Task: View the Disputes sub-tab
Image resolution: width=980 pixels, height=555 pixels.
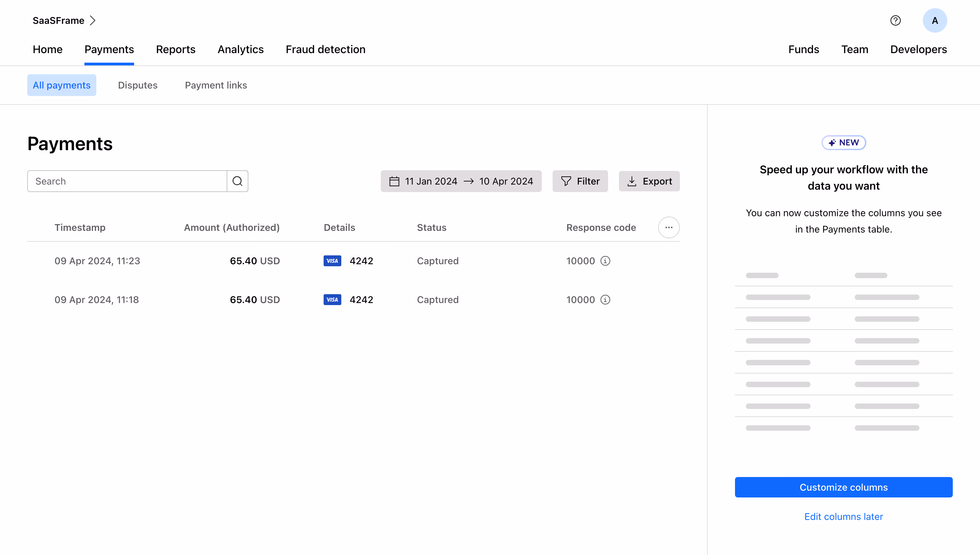Action: [137, 85]
